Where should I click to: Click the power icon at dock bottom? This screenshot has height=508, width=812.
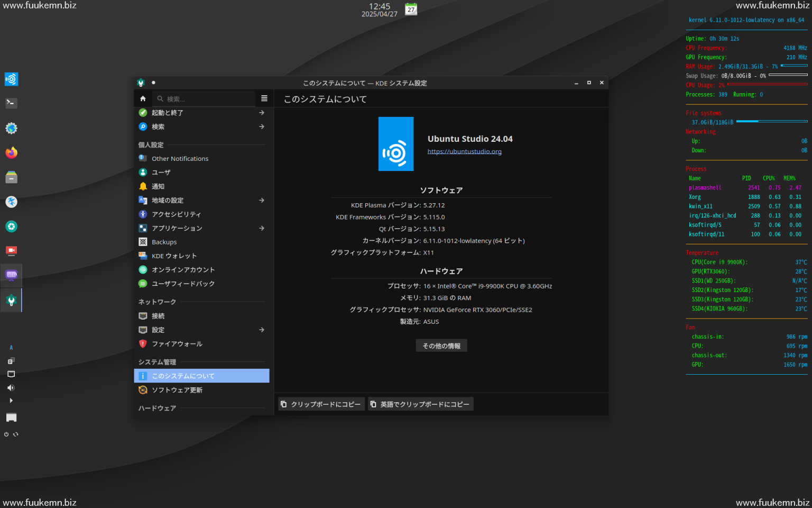(6, 434)
